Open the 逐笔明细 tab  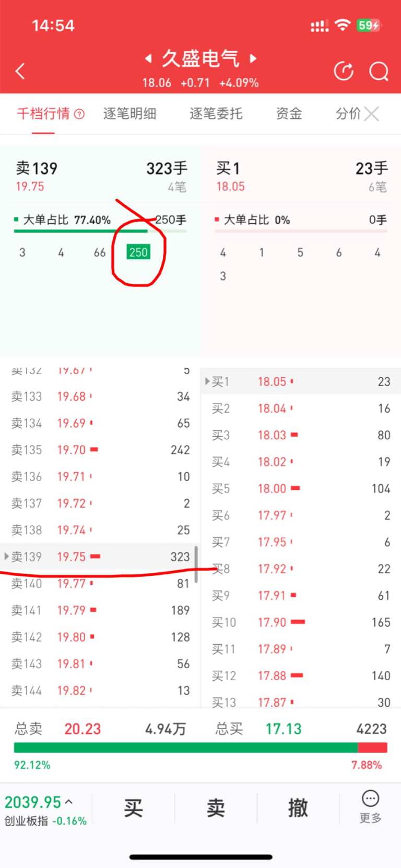(129, 114)
